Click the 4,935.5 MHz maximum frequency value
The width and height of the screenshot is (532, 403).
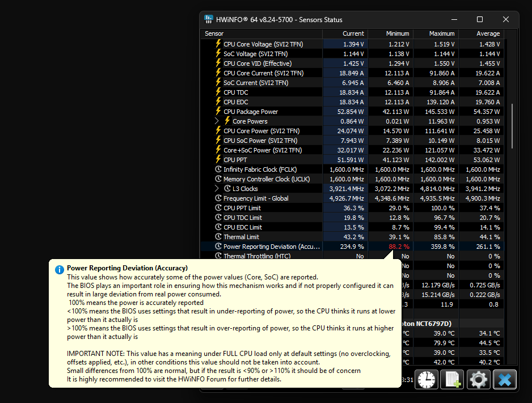437,198
